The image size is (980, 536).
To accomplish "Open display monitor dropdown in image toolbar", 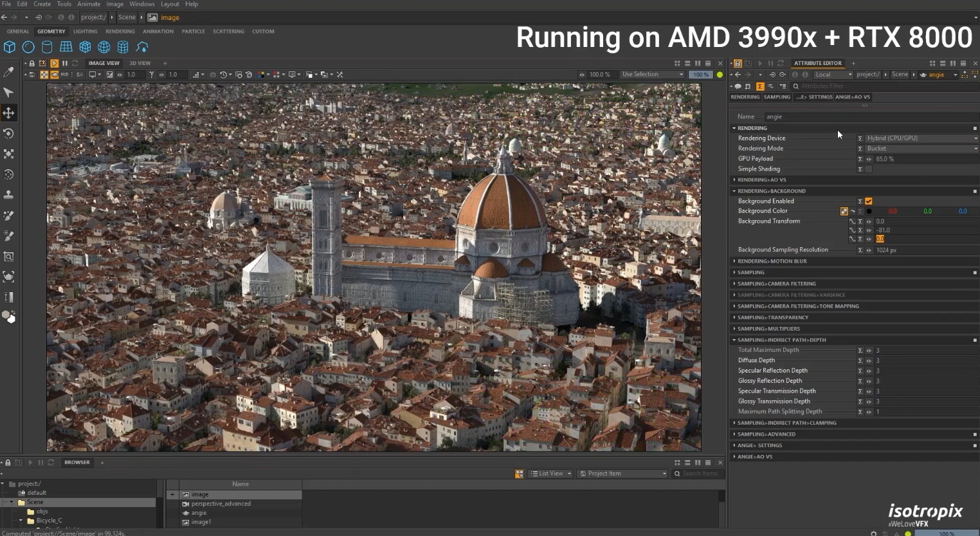I will pos(95,75).
